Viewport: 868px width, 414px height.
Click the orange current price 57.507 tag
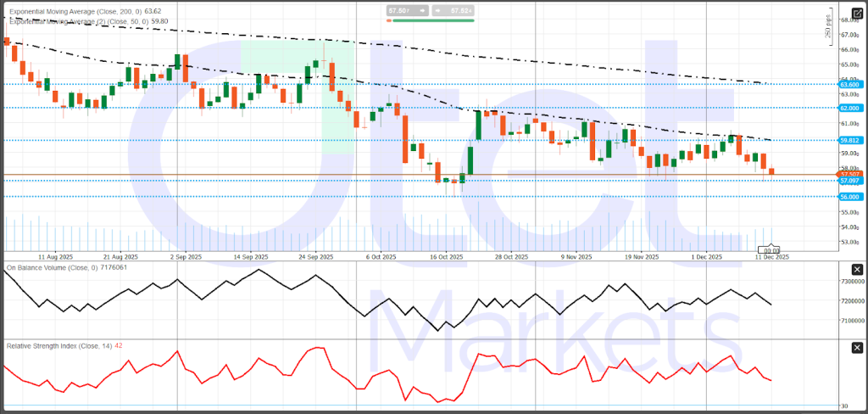click(x=849, y=173)
